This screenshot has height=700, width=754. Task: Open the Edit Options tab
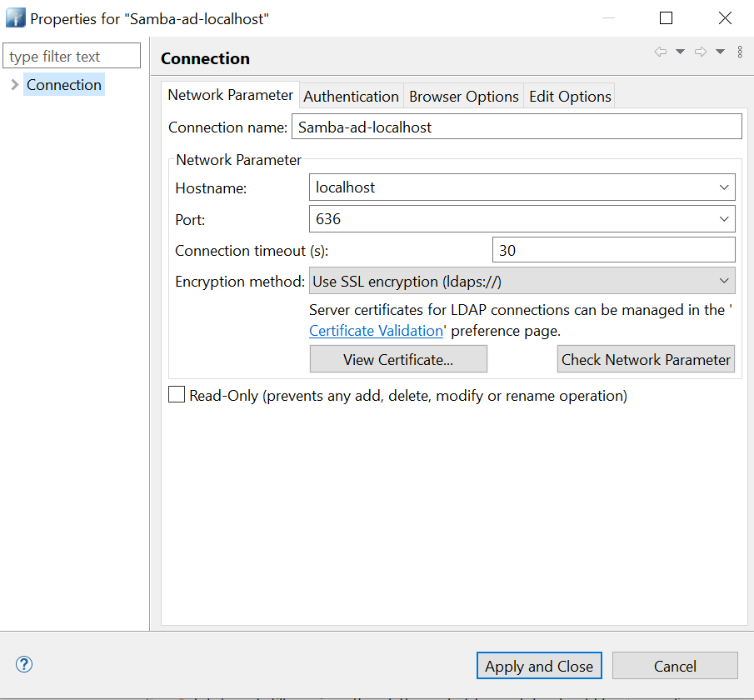[570, 96]
